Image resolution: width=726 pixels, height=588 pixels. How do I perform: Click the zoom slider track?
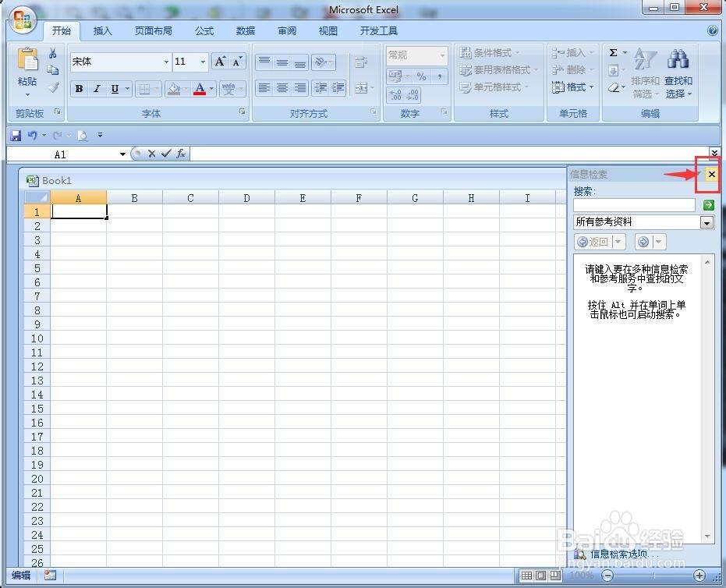653,576
